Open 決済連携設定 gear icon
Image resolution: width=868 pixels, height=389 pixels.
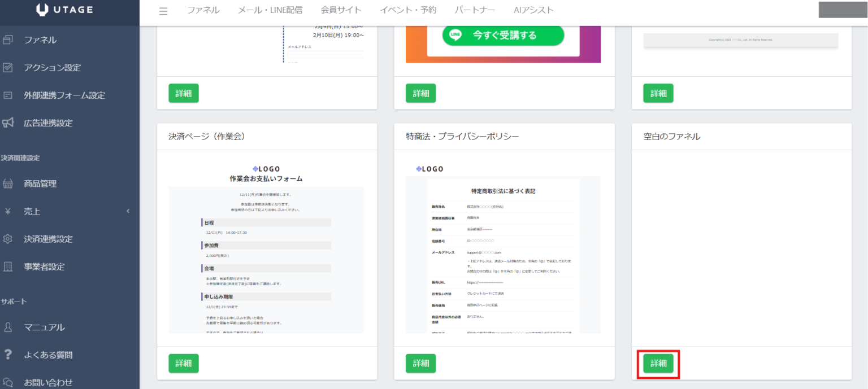coord(8,239)
